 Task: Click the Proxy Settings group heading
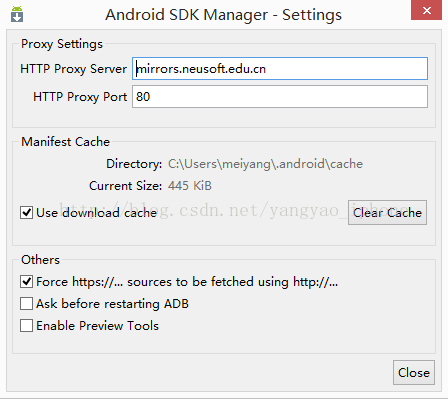click(62, 44)
